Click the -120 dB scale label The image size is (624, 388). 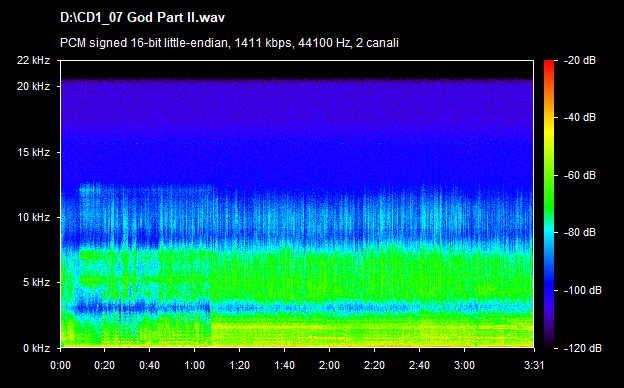tap(583, 348)
